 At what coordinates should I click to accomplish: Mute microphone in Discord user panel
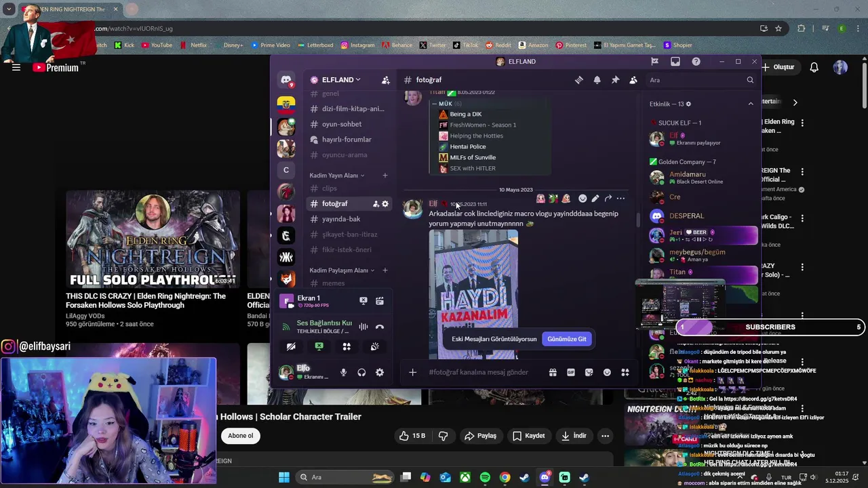344,372
